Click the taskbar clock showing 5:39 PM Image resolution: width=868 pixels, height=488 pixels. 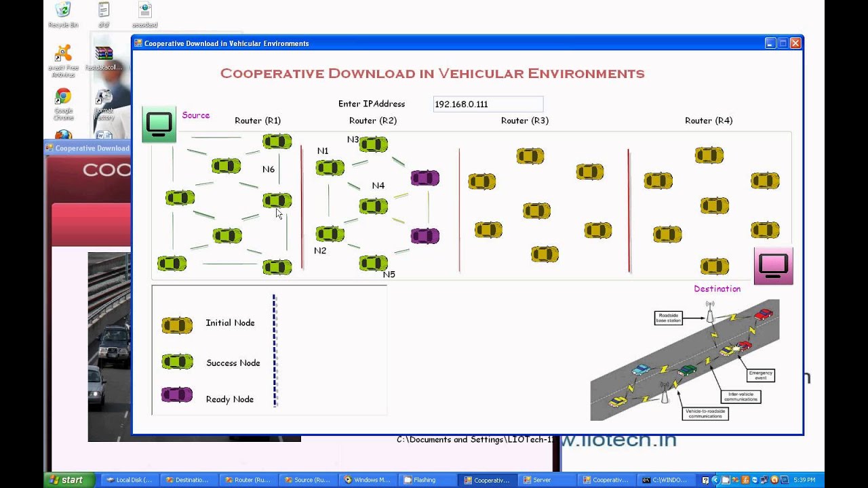tap(806, 480)
